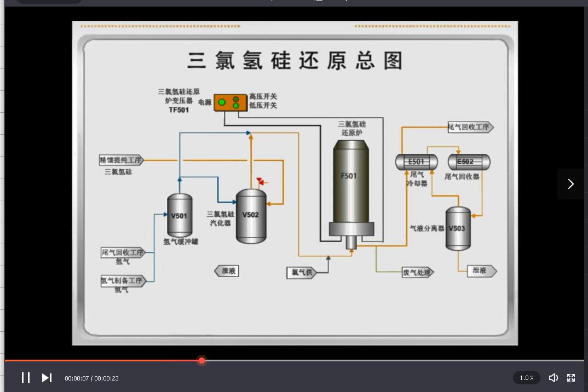Pause the video playback
Viewport: 588px width, 392px height.
[25, 378]
